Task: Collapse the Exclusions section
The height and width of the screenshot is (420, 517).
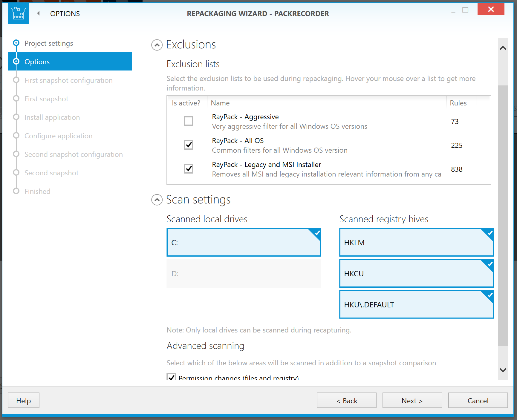Action: (x=157, y=45)
